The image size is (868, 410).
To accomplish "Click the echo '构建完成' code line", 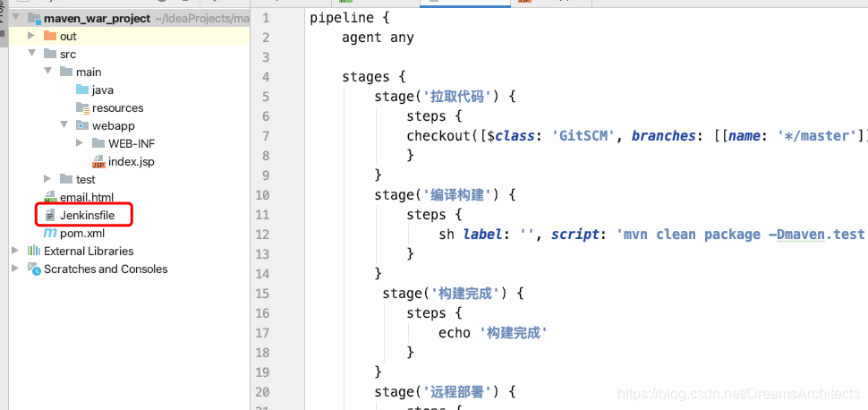I will point(492,333).
